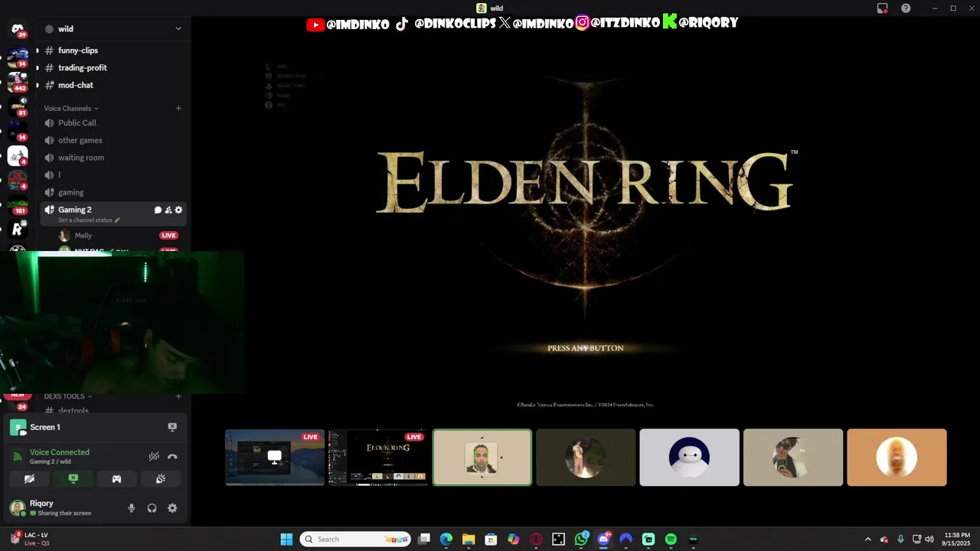Screen dimensions: 980x551
Task: Toggle screen share button
Action: [x=73, y=479]
